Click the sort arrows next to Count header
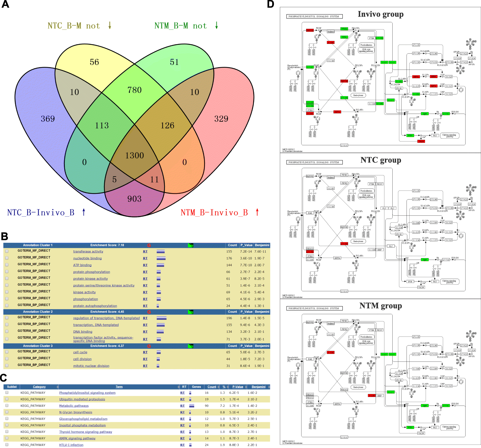 point(218,387)
